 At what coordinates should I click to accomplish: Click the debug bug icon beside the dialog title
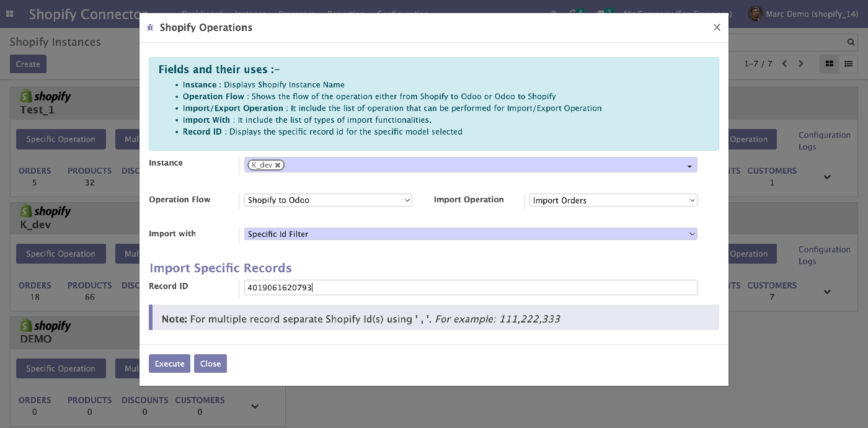[150, 28]
